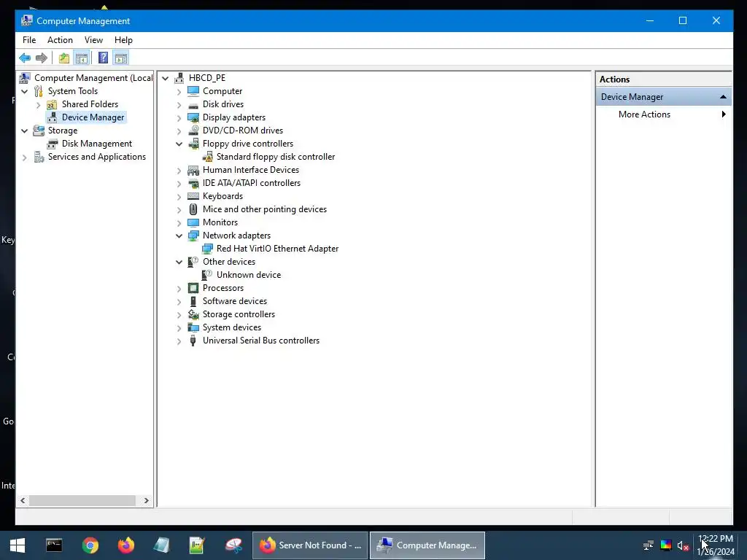Collapse the HBCD_PE root node

point(166,78)
